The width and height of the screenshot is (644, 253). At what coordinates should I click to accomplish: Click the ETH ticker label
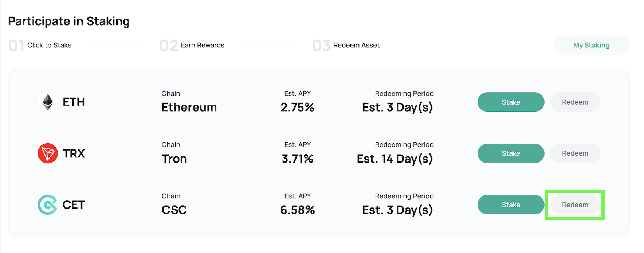pyautogui.click(x=74, y=102)
